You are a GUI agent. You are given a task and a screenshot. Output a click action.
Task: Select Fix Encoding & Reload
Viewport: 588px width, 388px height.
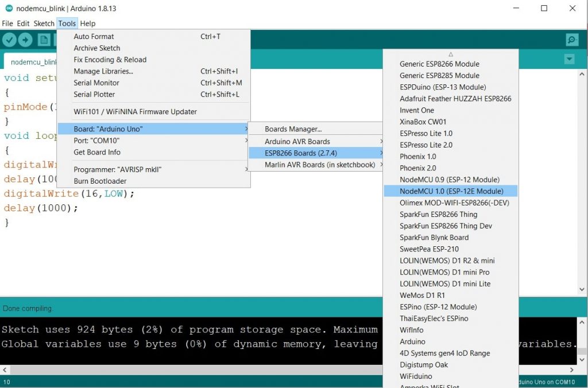coord(153,60)
